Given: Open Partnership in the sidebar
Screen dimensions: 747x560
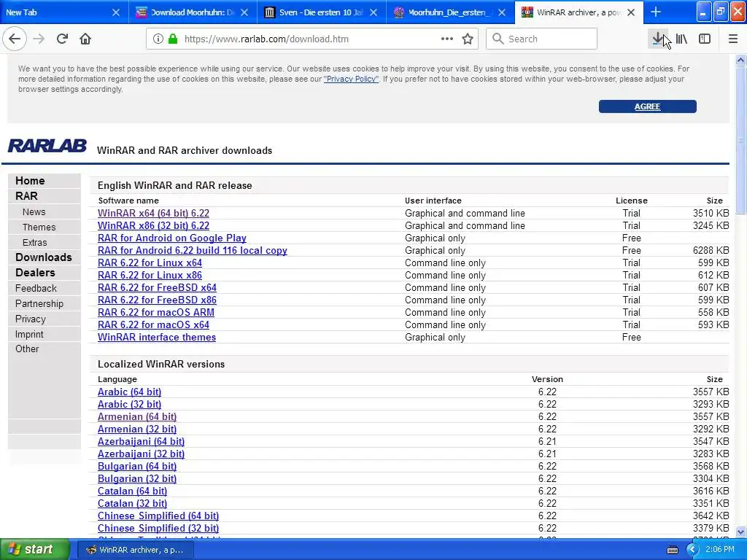Looking at the screenshot, I should pos(39,303).
